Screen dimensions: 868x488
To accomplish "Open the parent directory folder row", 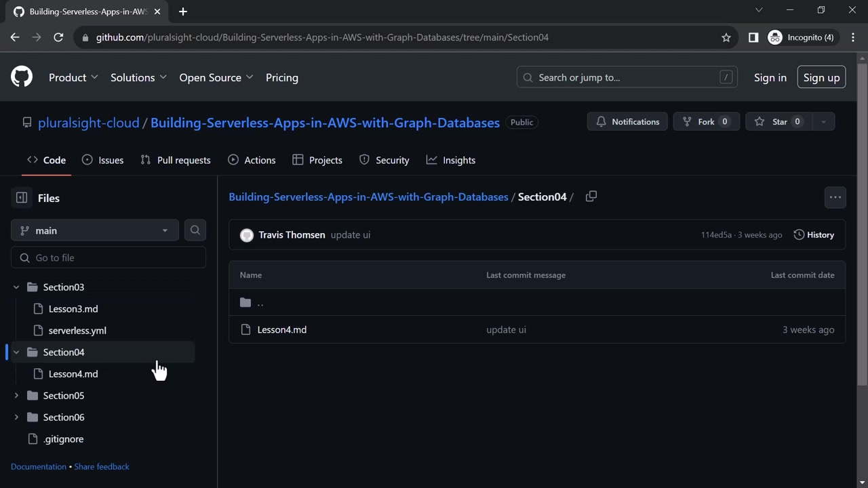I will click(260, 302).
